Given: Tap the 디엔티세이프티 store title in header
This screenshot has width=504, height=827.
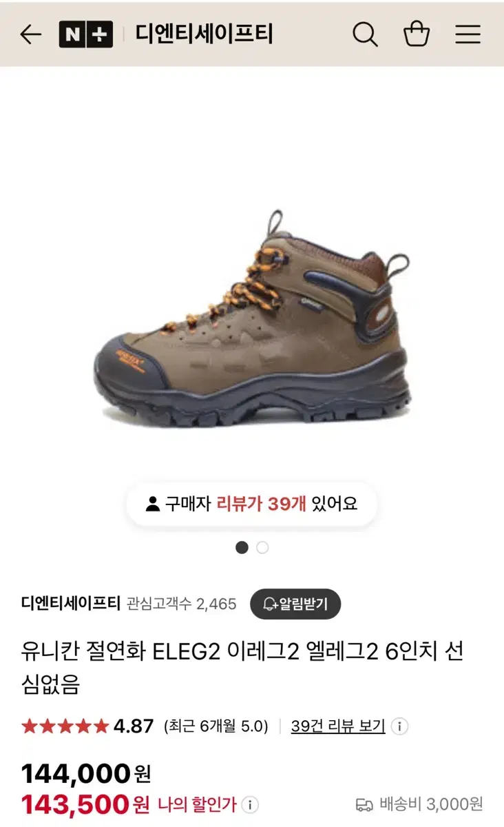Looking at the screenshot, I should [204, 34].
